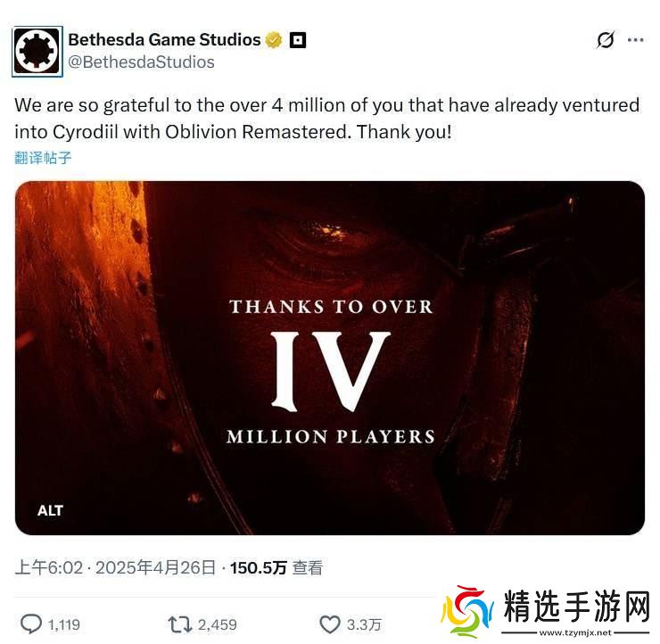This screenshot has height=644, width=660.
Task: Click the repost arrows icon
Action: (x=180, y=624)
